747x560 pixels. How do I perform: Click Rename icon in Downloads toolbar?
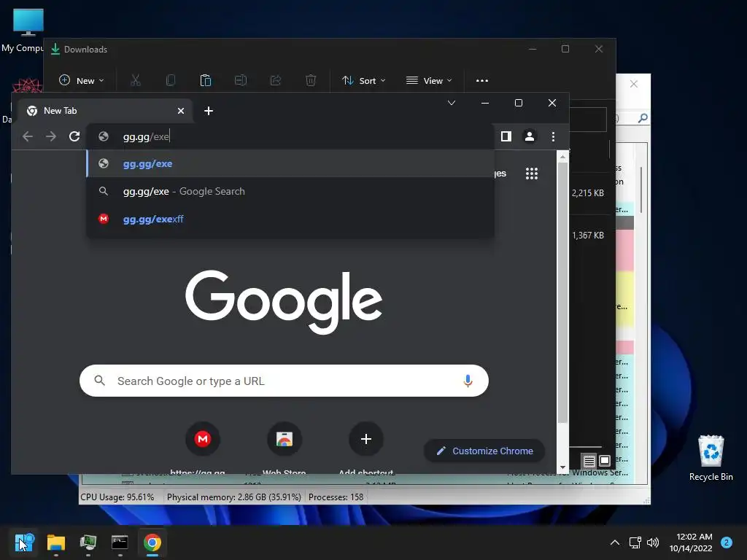coord(241,80)
